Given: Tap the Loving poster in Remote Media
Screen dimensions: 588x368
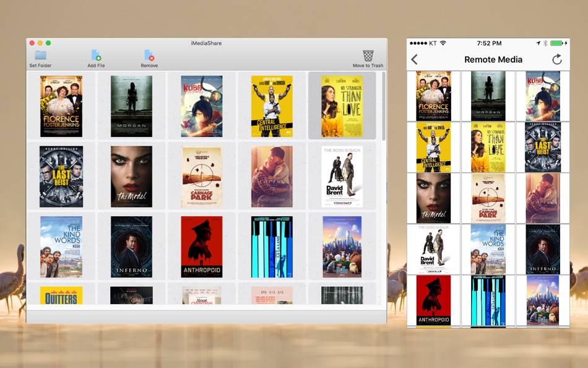Looking at the screenshot, I should tap(543, 198).
